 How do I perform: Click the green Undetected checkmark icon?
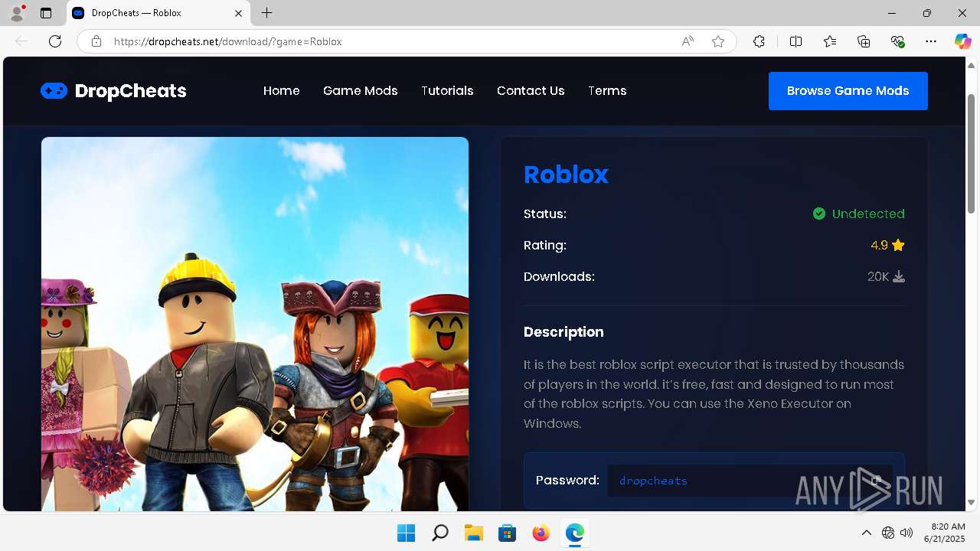click(x=819, y=214)
